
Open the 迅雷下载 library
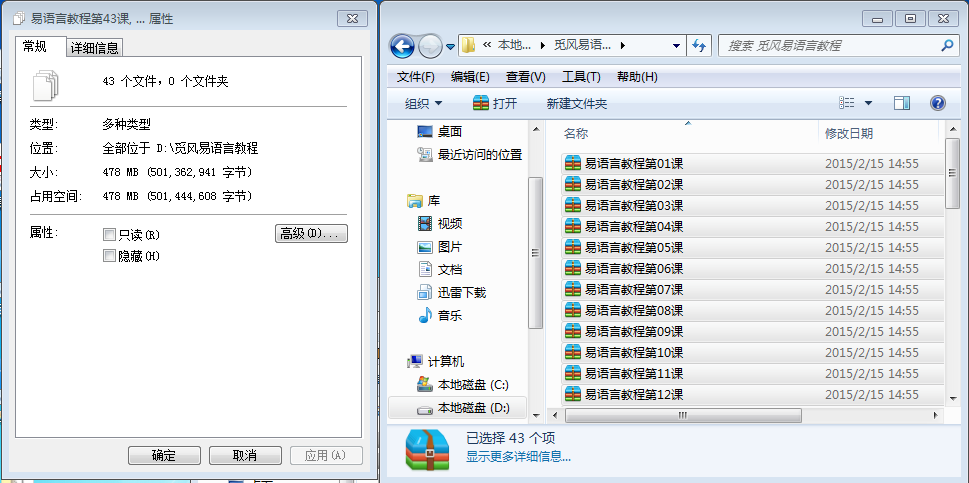462,292
